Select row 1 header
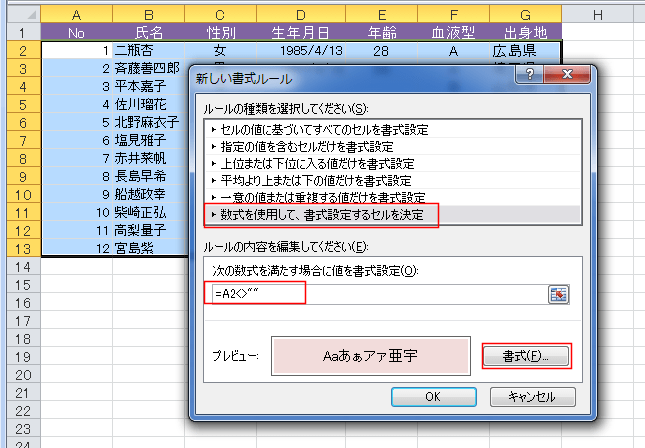Image resolution: width=645 pixels, height=448 pixels. click(24, 32)
